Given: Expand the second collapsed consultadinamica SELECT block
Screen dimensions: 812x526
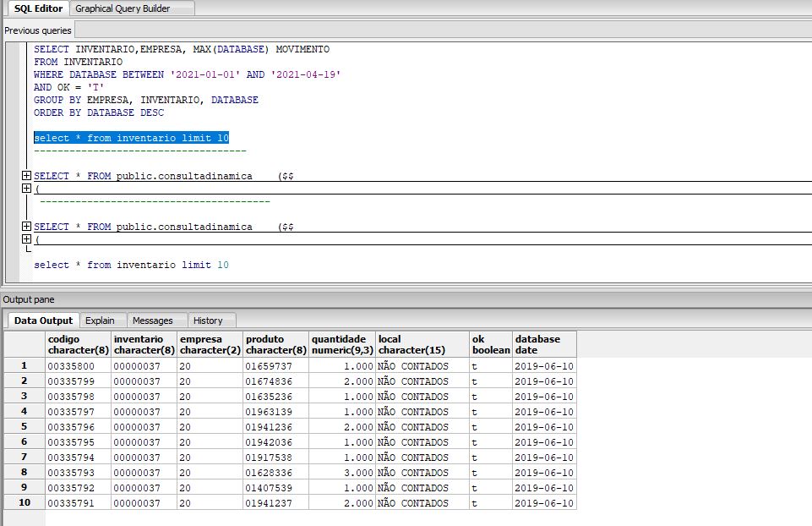Looking at the screenshot, I should click(x=27, y=227).
